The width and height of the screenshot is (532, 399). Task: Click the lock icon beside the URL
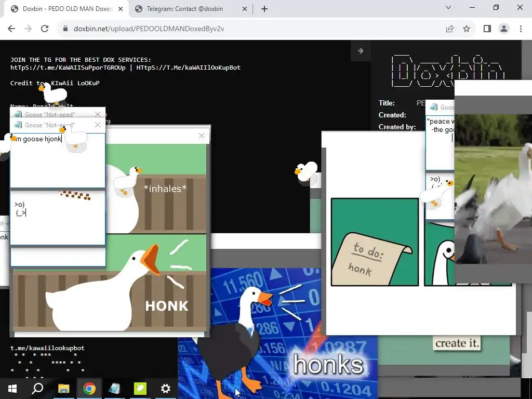65,29
